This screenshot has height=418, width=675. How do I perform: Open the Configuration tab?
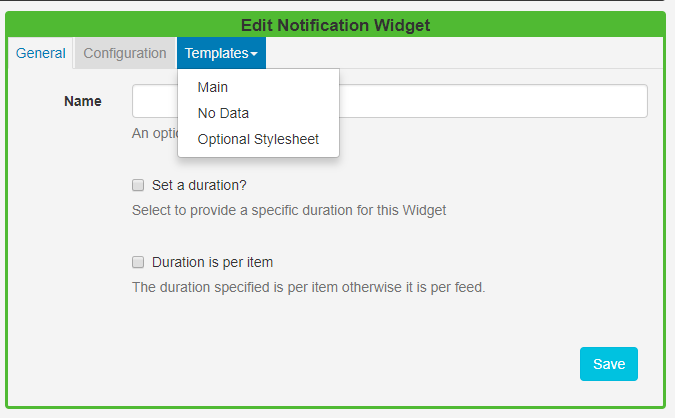(x=125, y=53)
